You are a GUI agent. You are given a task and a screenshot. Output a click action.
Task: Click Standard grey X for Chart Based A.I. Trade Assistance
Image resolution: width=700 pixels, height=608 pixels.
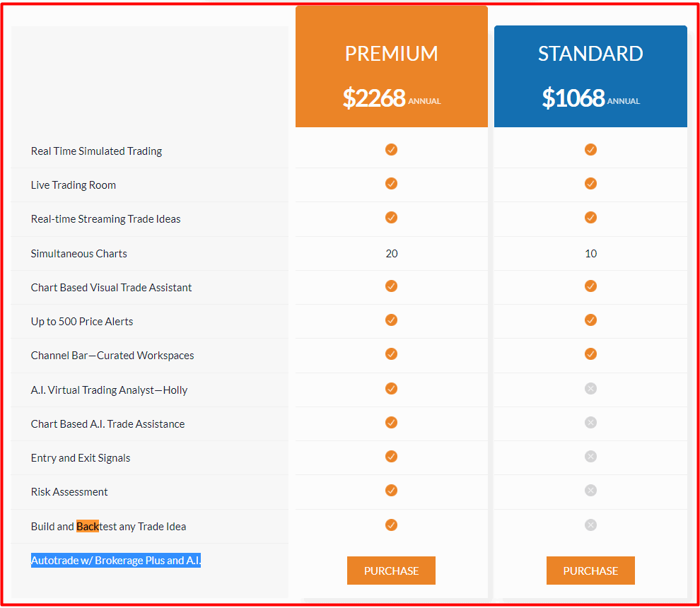click(x=590, y=422)
